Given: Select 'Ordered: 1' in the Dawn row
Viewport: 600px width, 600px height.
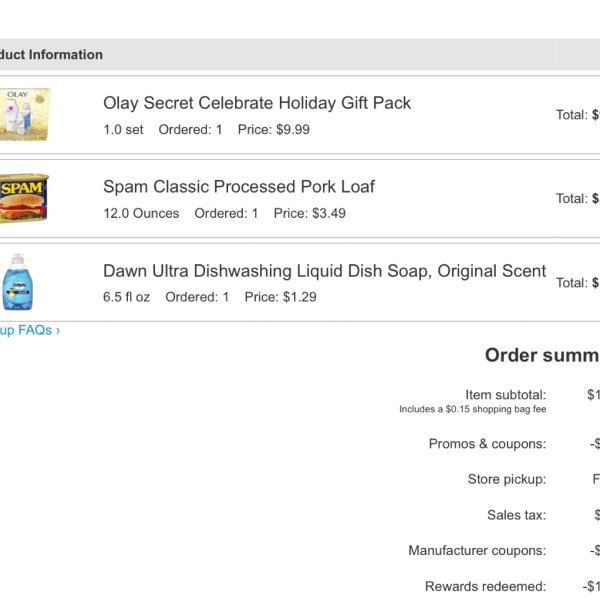Looking at the screenshot, I should click(197, 297).
